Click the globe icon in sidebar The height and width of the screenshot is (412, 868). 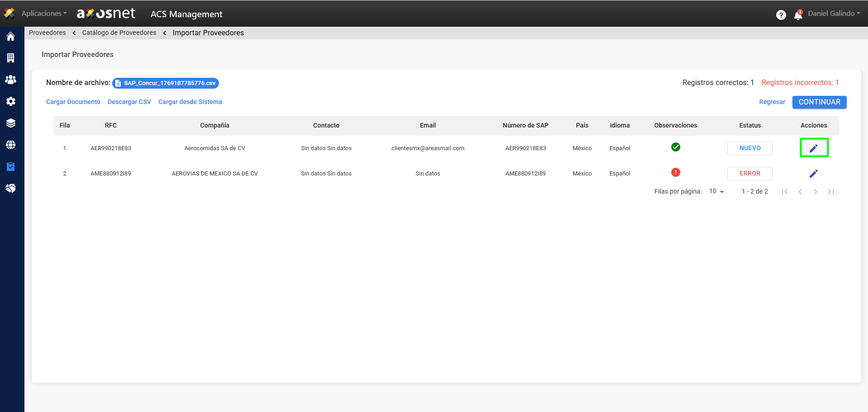coord(11,145)
